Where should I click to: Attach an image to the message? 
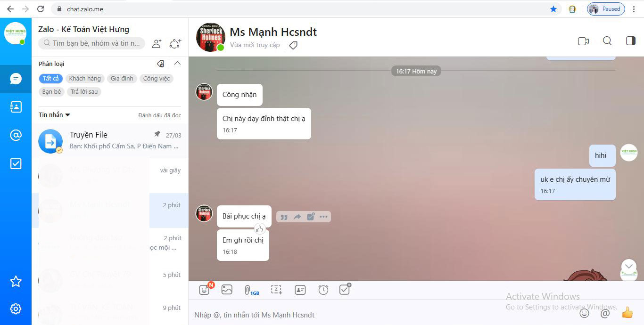click(x=227, y=290)
